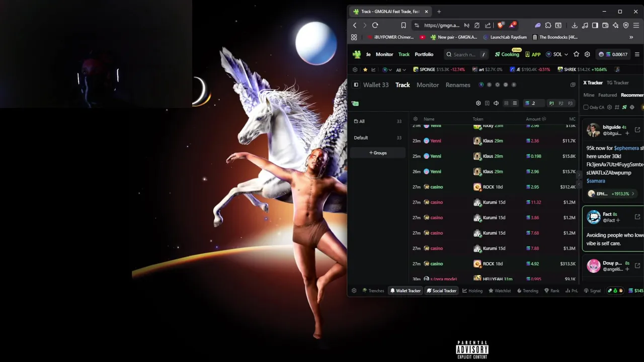644x362 pixels.
Task: Open GMGN header hamburger menu
Action: pos(637,54)
